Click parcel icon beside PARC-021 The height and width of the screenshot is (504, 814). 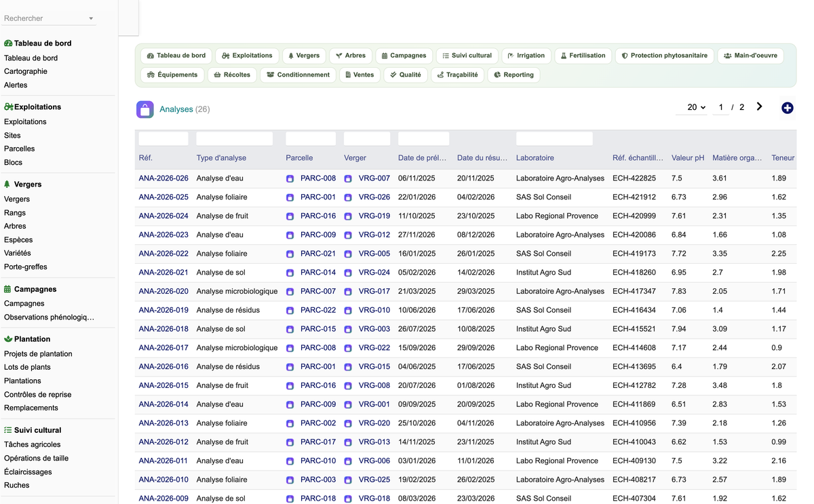pos(290,254)
